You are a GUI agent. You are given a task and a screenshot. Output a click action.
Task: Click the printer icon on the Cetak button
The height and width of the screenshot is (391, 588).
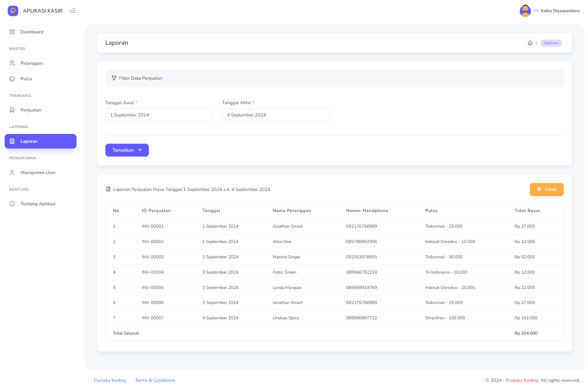click(539, 189)
